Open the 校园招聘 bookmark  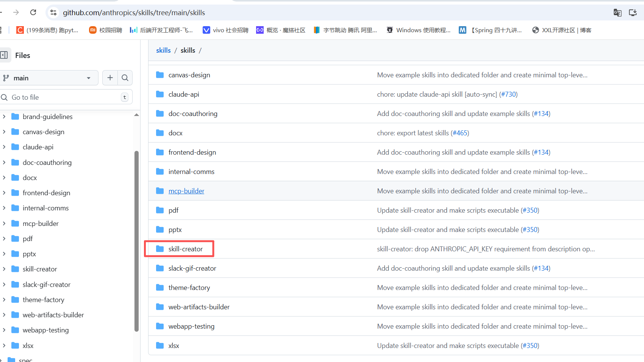pyautogui.click(x=106, y=30)
